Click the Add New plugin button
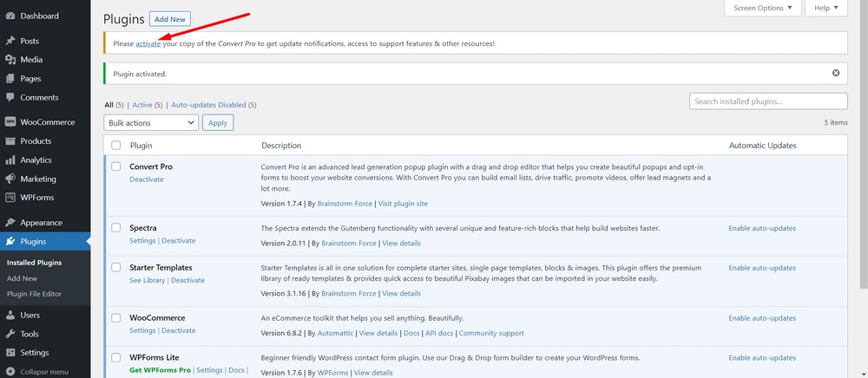 coord(170,19)
